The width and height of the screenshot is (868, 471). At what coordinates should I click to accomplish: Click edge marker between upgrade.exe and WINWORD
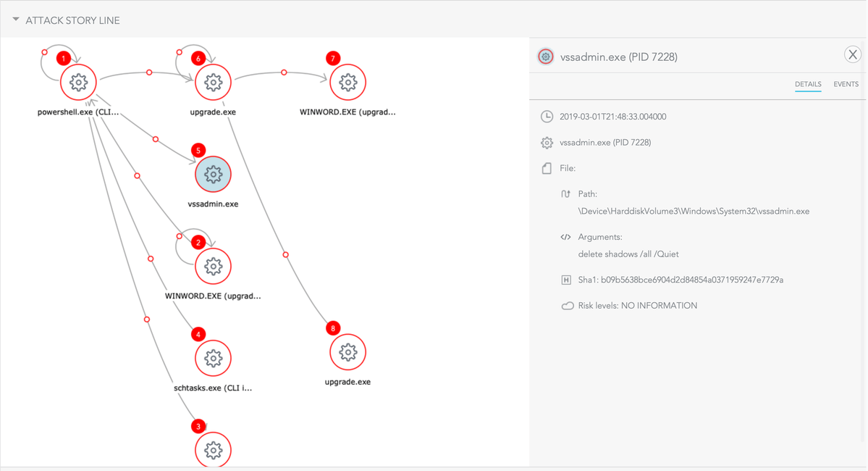(284, 72)
